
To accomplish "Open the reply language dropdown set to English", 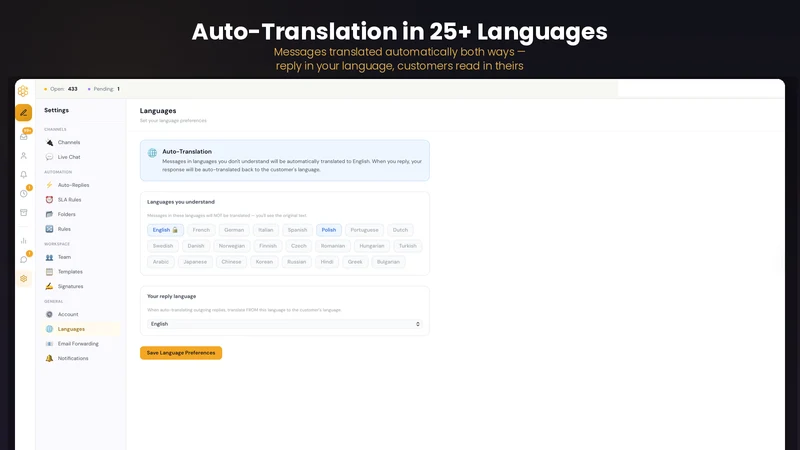I will click(x=285, y=324).
